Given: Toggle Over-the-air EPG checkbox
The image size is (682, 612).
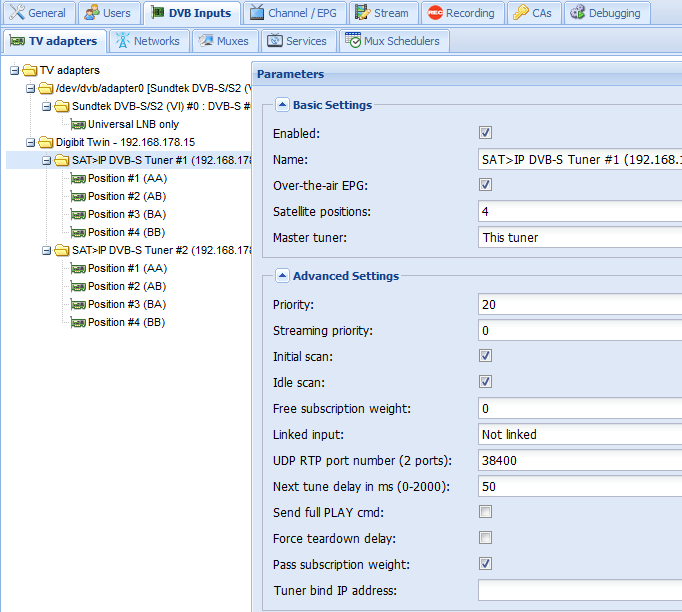Looking at the screenshot, I should coord(485,184).
